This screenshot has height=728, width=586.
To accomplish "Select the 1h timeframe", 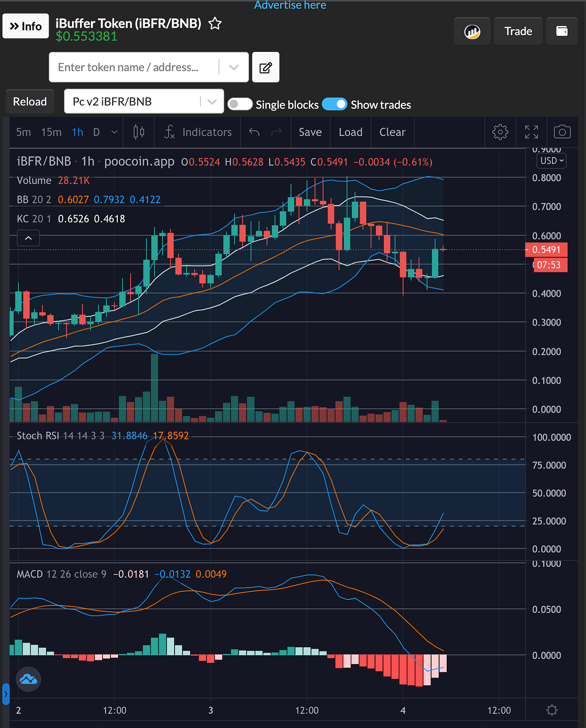I will (x=77, y=132).
